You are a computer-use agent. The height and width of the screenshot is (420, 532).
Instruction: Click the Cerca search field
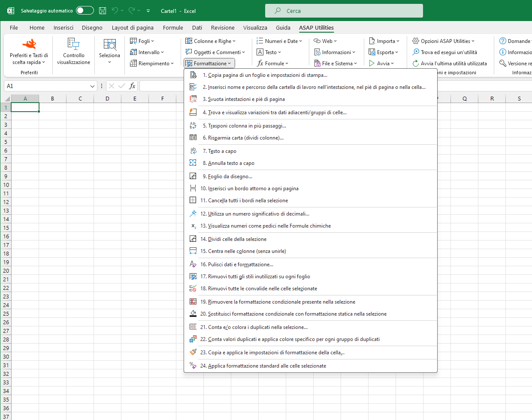pos(344,11)
